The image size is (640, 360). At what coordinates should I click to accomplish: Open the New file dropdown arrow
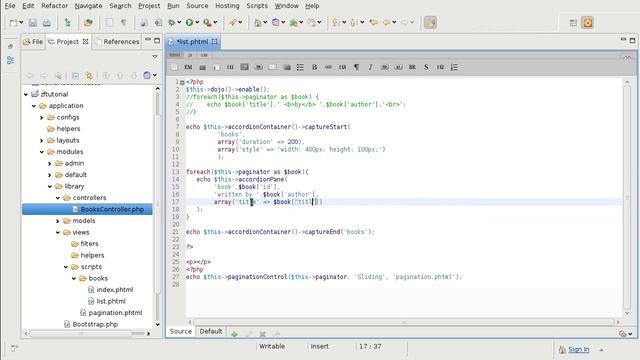pyautogui.click(x=21, y=23)
